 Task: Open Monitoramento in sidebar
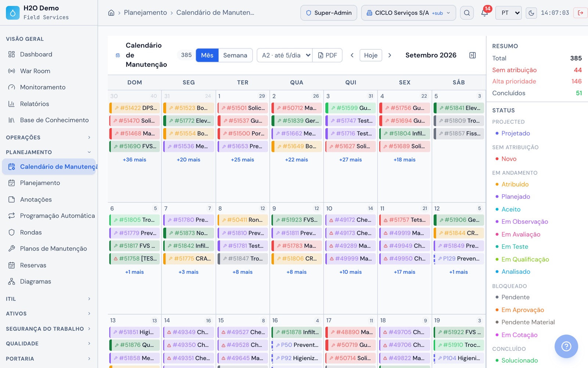(x=49, y=87)
